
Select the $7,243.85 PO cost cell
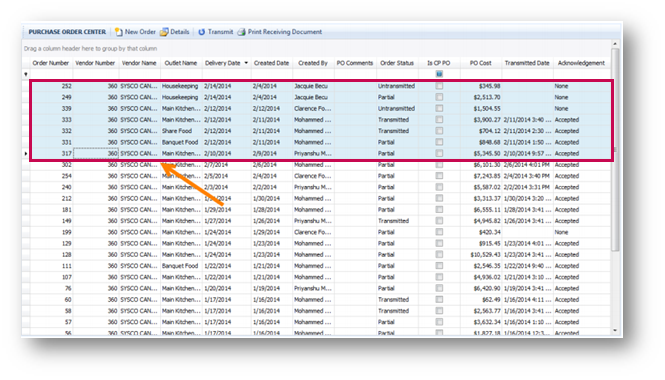pyautogui.click(x=481, y=176)
